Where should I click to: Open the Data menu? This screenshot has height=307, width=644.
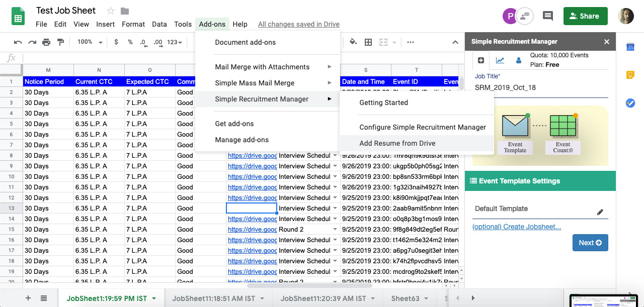[159, 24]
